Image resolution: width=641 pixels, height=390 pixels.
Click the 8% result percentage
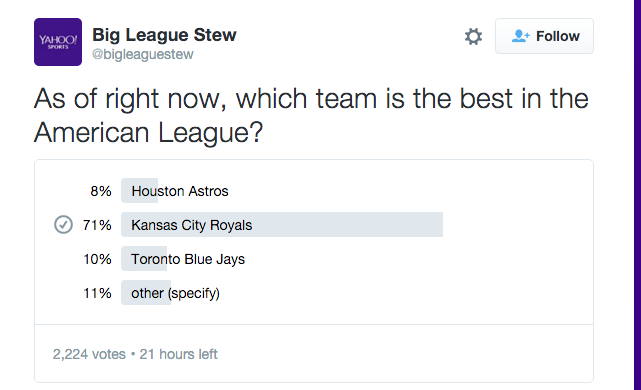(x=101, y=191)
